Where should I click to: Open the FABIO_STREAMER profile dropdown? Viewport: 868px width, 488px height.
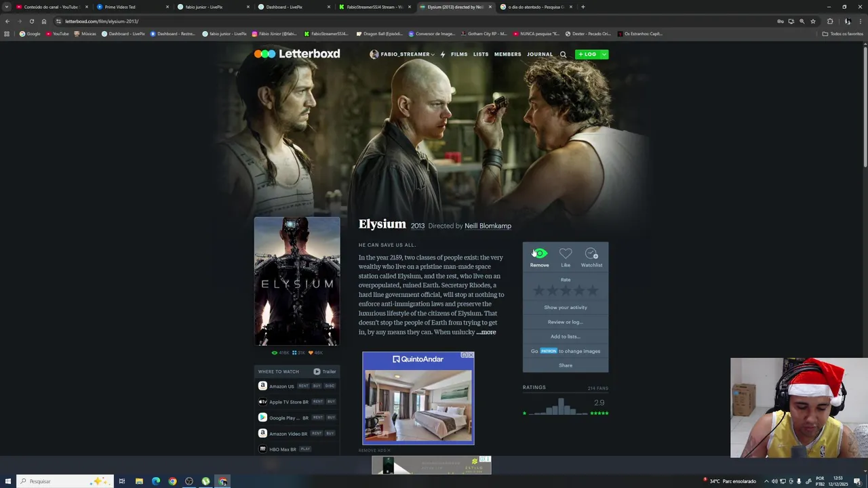402,54
